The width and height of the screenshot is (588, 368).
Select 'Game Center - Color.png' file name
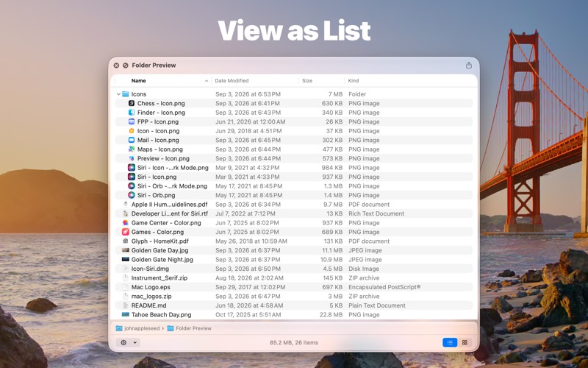coord(166,223)
